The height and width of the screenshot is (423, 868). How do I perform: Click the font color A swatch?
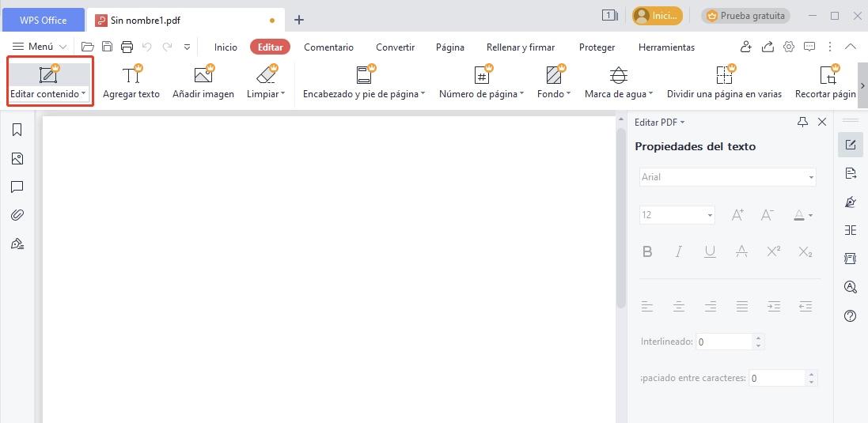click(799, 215)
